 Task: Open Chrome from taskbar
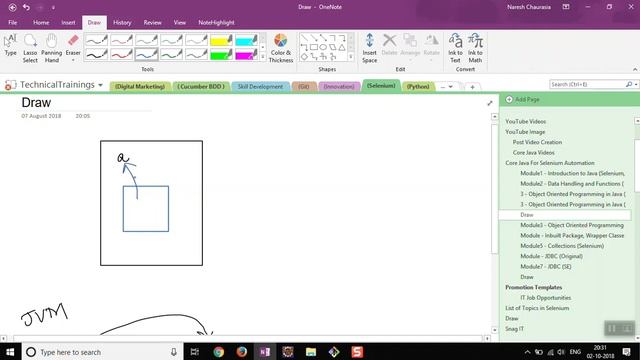coord(218,352)
